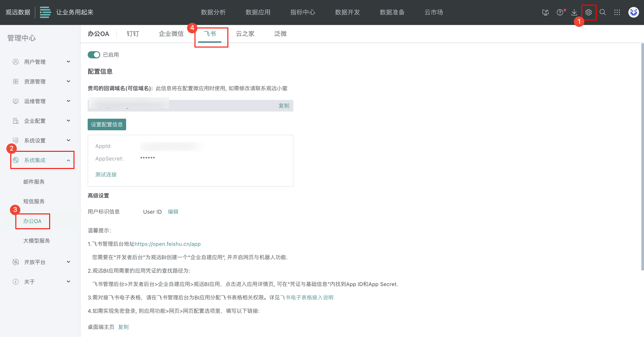Switch to the 钉钉 tab
The image size is (644, 337).
point(133,34)
